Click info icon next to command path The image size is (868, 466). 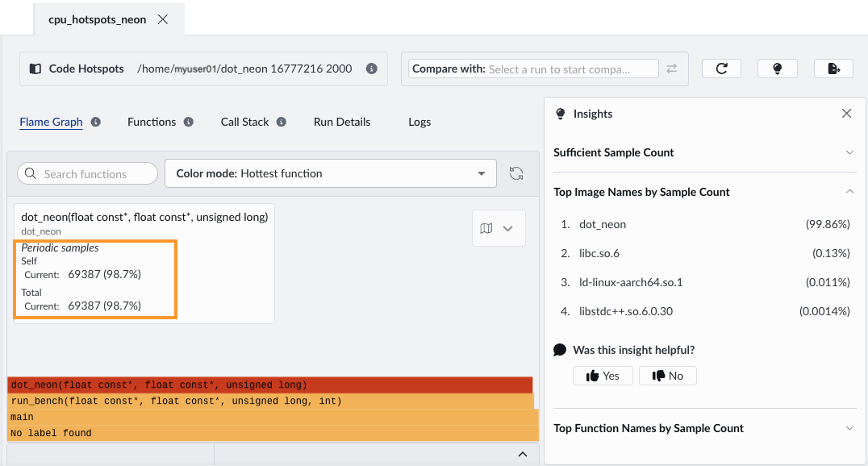[x=372, y=69]
